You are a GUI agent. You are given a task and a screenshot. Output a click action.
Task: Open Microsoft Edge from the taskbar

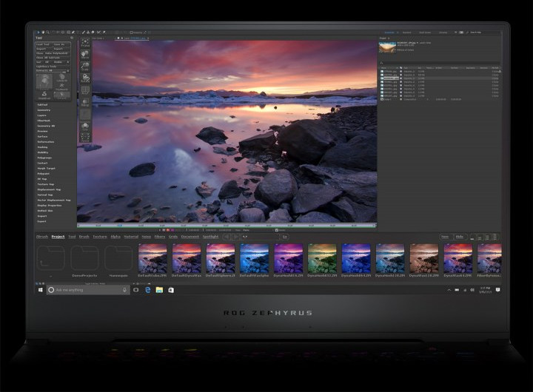pyautogui.click(x=148, y=290)
